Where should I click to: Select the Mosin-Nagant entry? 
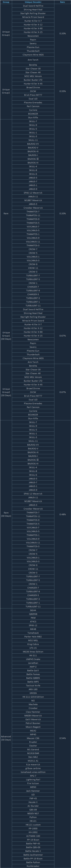[33, 727]
